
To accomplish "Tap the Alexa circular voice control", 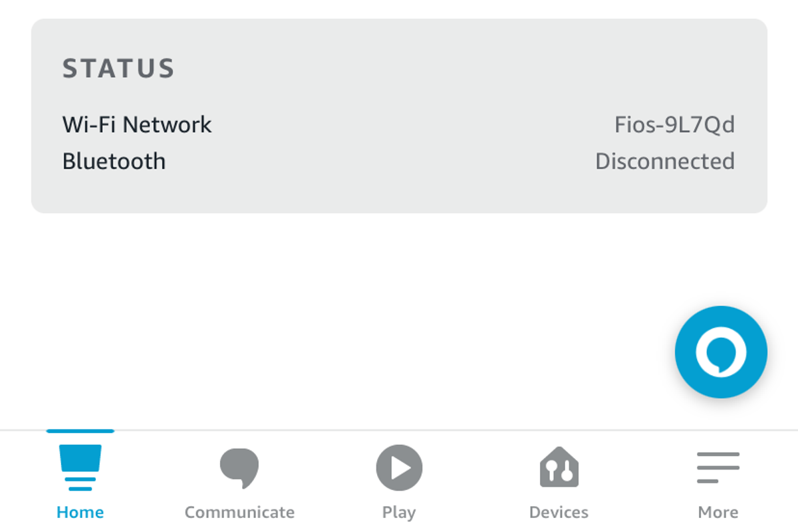I will (721, 352).
